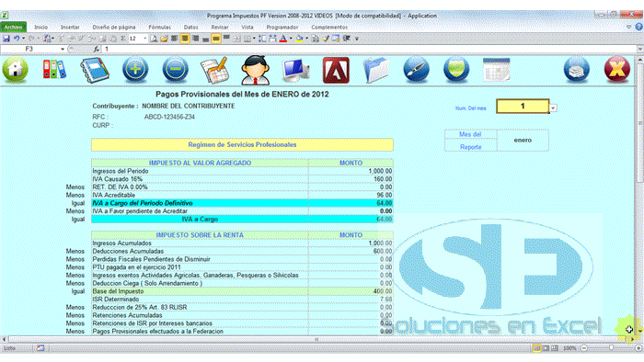The height and width of the screenshot is (362, 644).
Task: Open the Name Box dropdown arrow
Action: click(63, 50)
